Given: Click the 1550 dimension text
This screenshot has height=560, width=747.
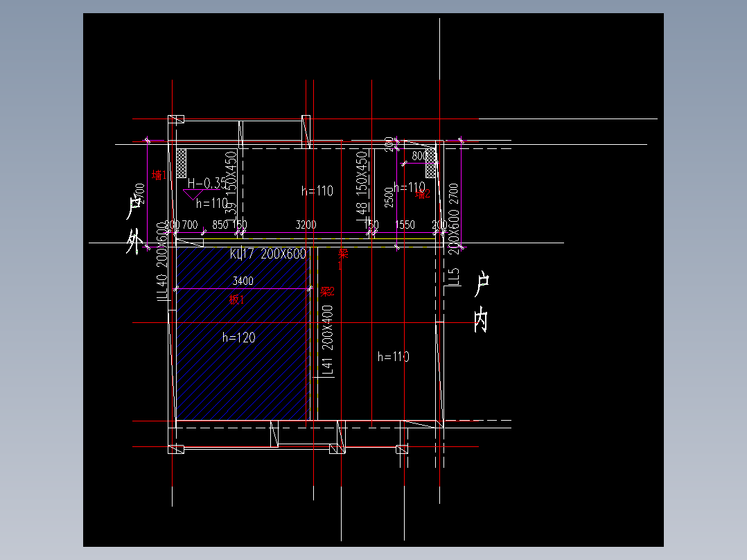Looking at the screenshot, I should coord(405,225).
